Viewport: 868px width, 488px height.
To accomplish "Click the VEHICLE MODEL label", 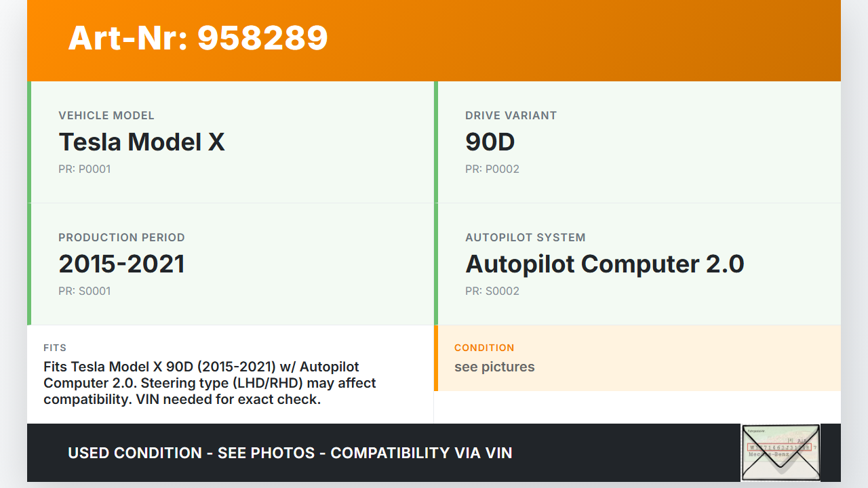I will pyautogui.click(x=106, y=116).
